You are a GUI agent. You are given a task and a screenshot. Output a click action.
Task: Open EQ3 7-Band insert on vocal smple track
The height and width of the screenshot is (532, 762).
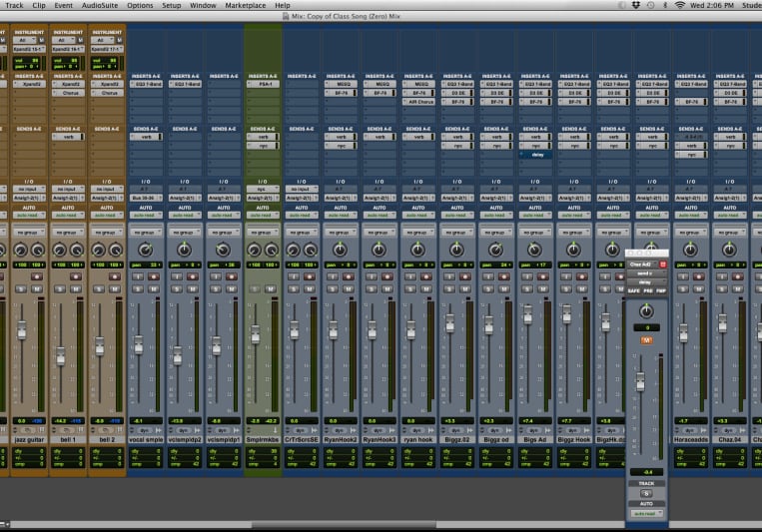[x=145, y=84]
